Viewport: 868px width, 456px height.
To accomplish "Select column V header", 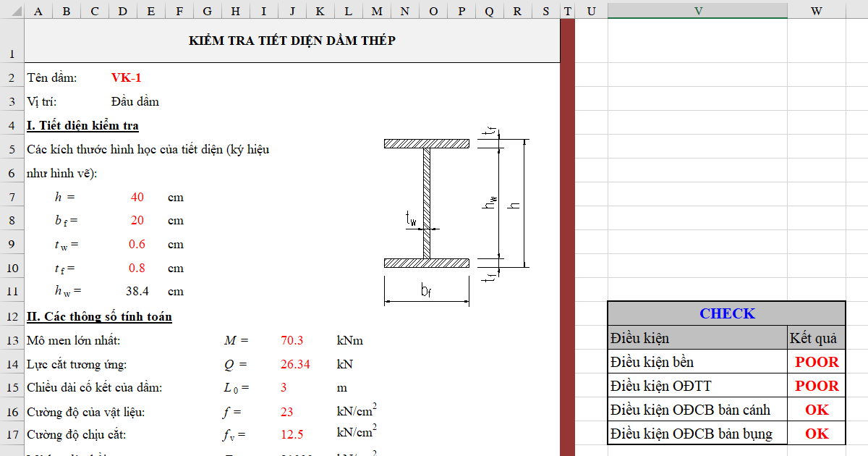I will click(697, 9).
